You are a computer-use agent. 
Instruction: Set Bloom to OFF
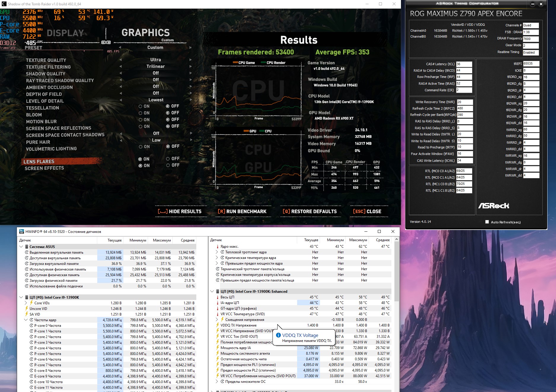168,113
